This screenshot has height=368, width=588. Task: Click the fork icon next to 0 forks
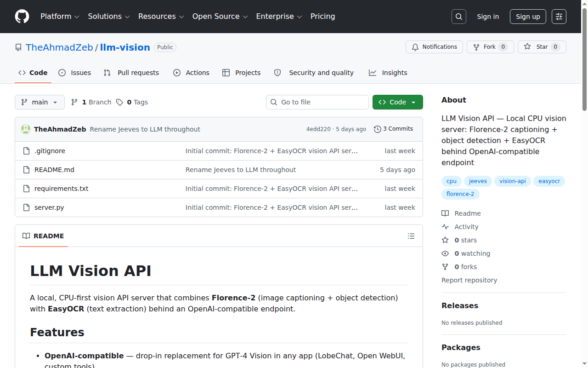[x=445, y=267]
